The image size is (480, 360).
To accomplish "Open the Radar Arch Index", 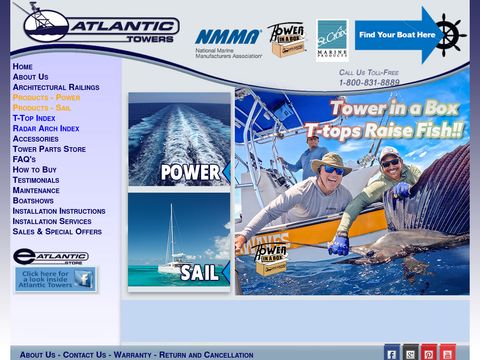I will [46, 128].
